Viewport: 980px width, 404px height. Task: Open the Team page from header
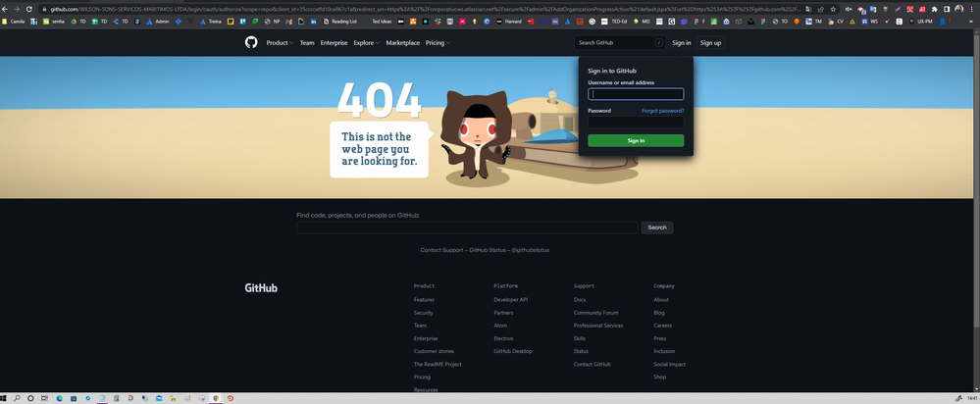pyautogui.click(x=307, y=43)
